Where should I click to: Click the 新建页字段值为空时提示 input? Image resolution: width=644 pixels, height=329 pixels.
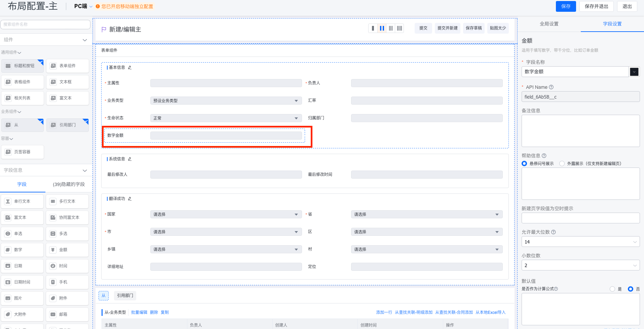580,218
